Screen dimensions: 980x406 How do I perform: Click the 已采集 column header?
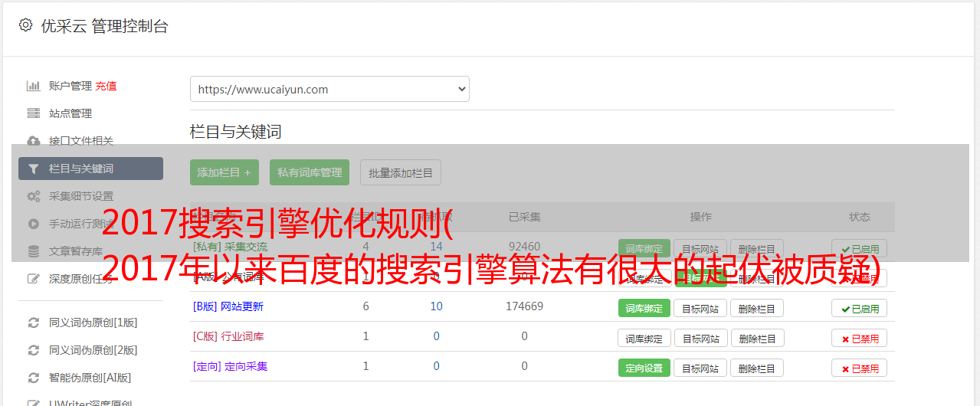[x=524, y=217]
